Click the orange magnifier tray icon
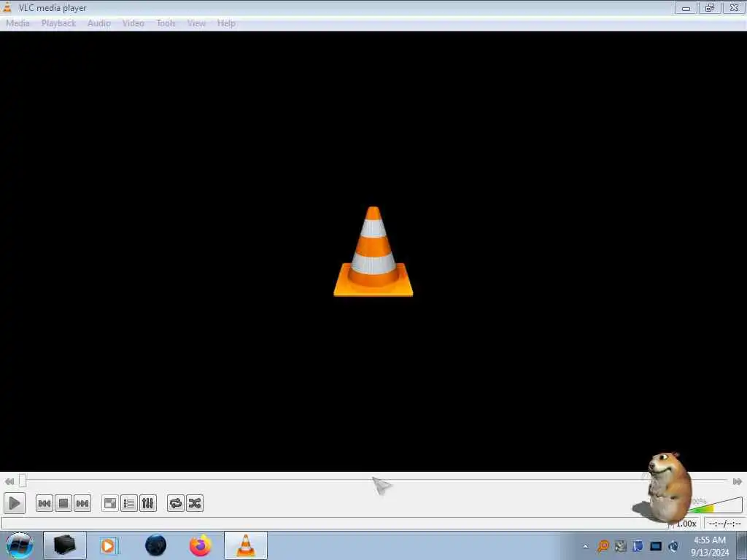747x560 pixels. pos(603,545)
